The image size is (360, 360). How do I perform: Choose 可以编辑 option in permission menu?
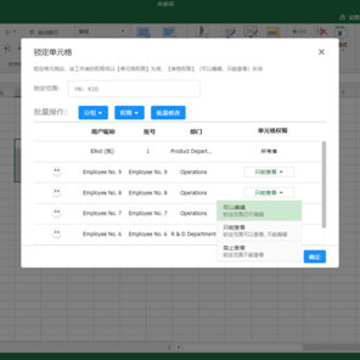[x=259, y=211]
